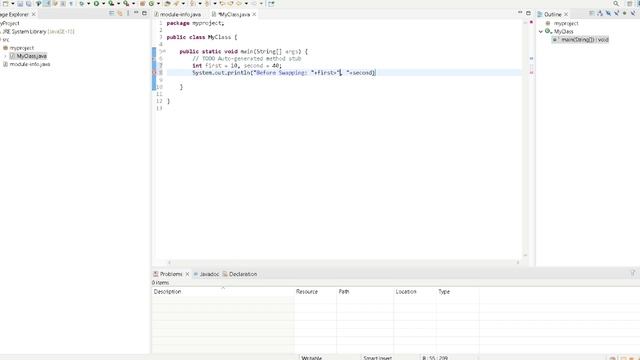Toggle Hide Local Types in Outline toolbar
Viewport: 640px width, 360px height.
point(633,13)
